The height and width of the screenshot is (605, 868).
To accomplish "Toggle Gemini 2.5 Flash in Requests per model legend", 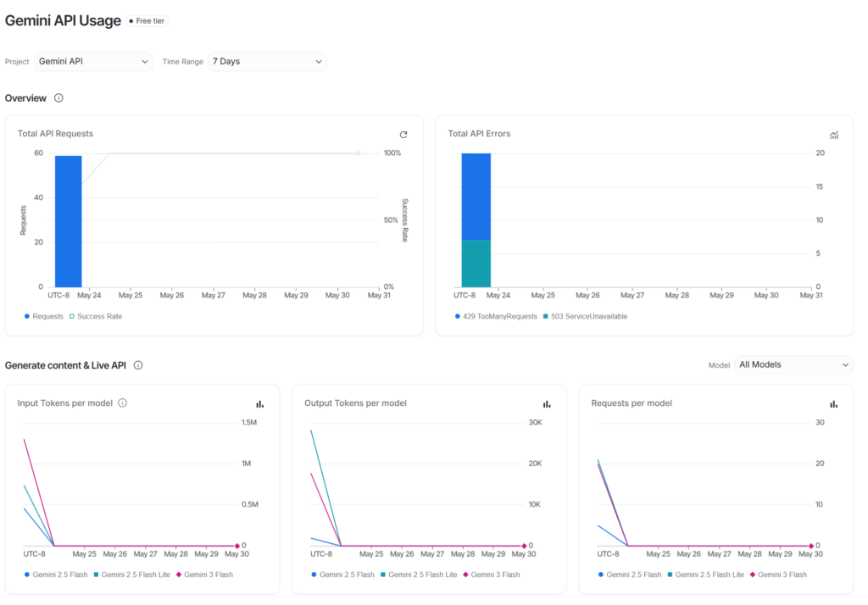I will click(630, 574).
